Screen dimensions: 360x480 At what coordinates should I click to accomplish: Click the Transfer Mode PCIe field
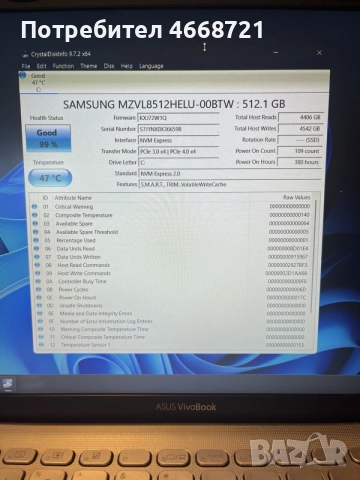click(x=178, y=151)
